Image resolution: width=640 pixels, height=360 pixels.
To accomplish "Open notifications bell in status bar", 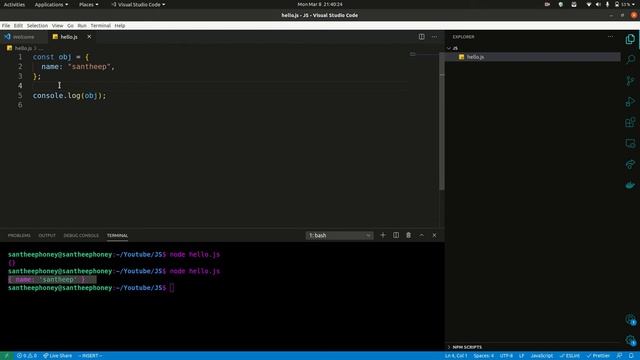I will [x=631, y=356].
